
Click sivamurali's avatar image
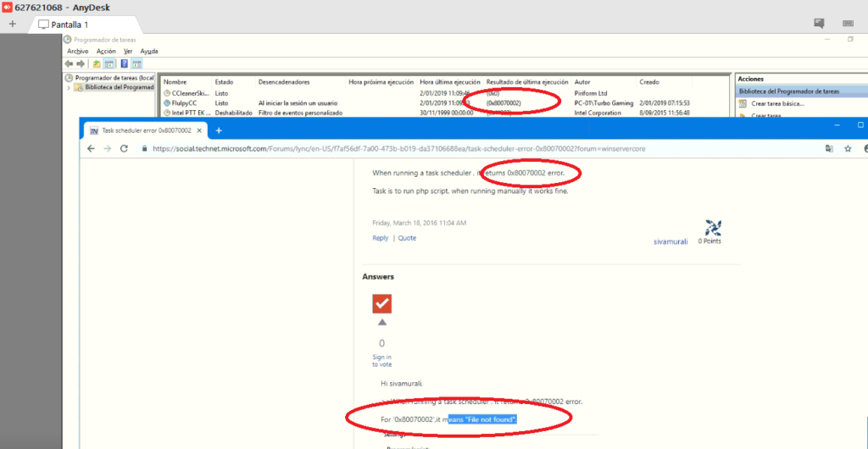point(713,228)
